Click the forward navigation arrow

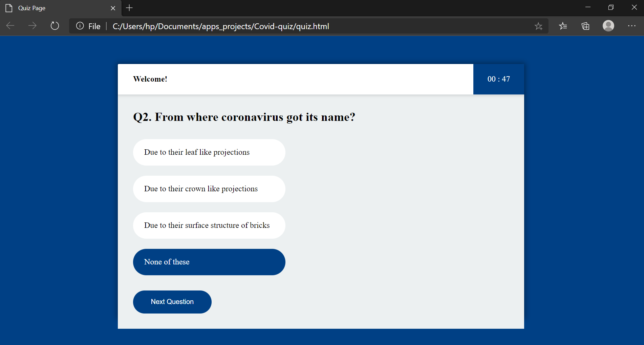pos(32,26)
